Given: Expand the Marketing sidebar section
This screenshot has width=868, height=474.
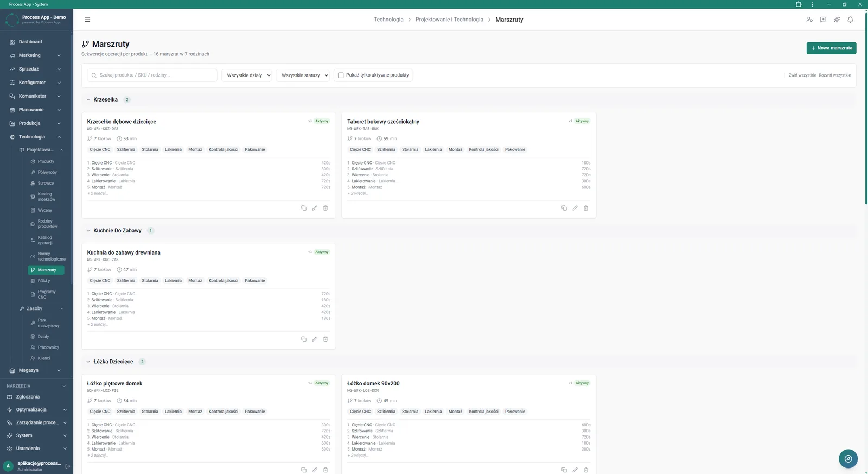Looking at the screenshot, I should (x=36, y=55).
